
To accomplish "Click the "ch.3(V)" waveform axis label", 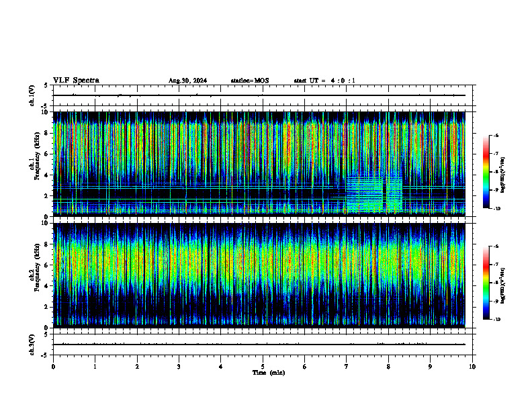I will point(32,345).
